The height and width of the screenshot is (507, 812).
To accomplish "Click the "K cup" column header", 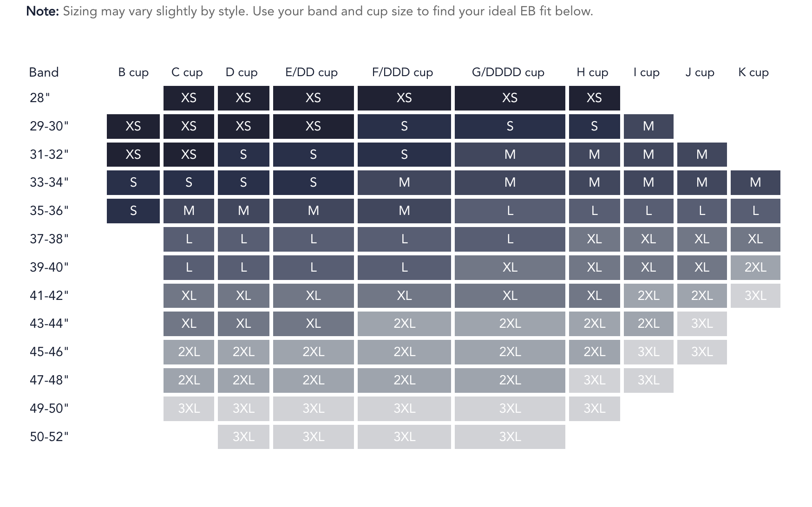I will 753,72.
